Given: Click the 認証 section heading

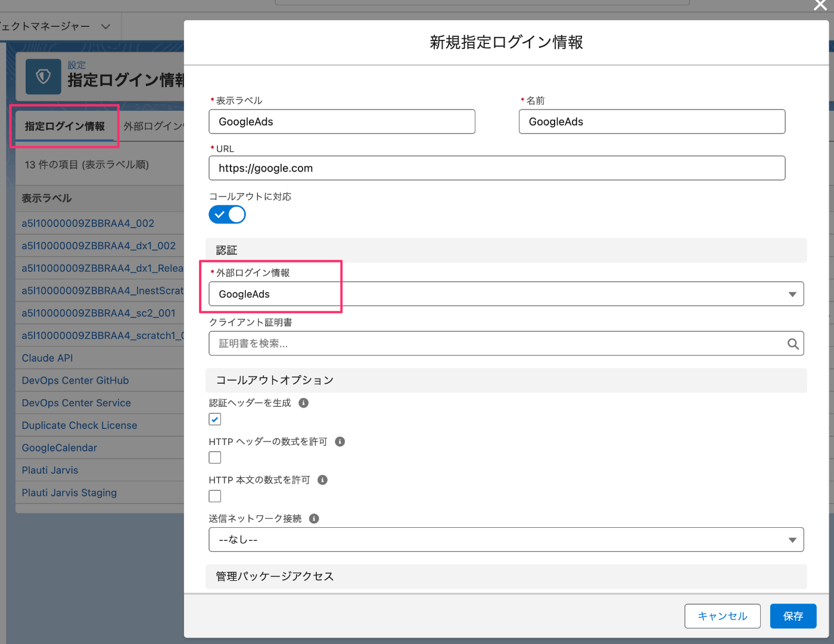Looking at the screenshot, I should pyautogui.click(x=227, y=250).
